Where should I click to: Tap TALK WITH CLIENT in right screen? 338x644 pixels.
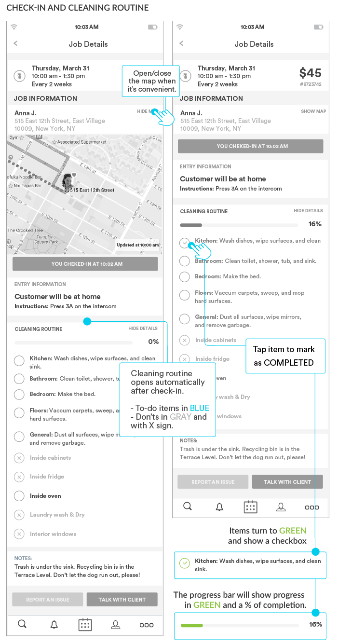click(x=287, y=482)
